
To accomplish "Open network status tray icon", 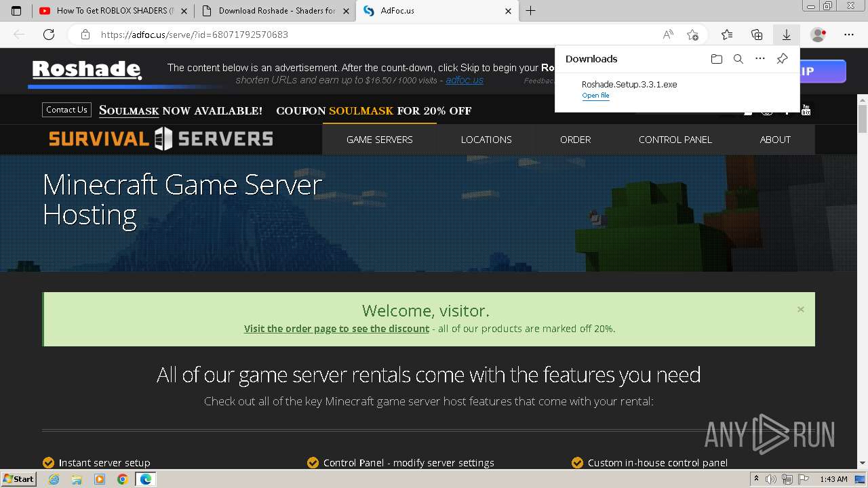I will tap(788, 479).
